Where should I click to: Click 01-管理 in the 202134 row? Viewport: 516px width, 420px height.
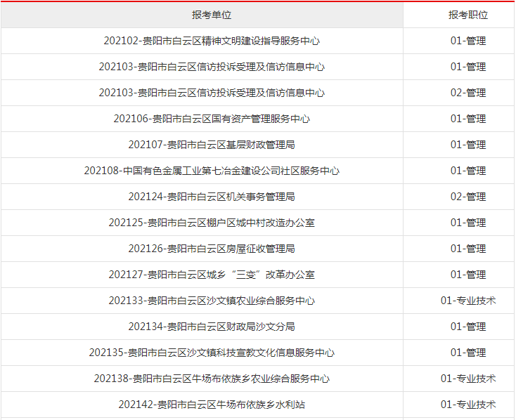pos(468,327)
